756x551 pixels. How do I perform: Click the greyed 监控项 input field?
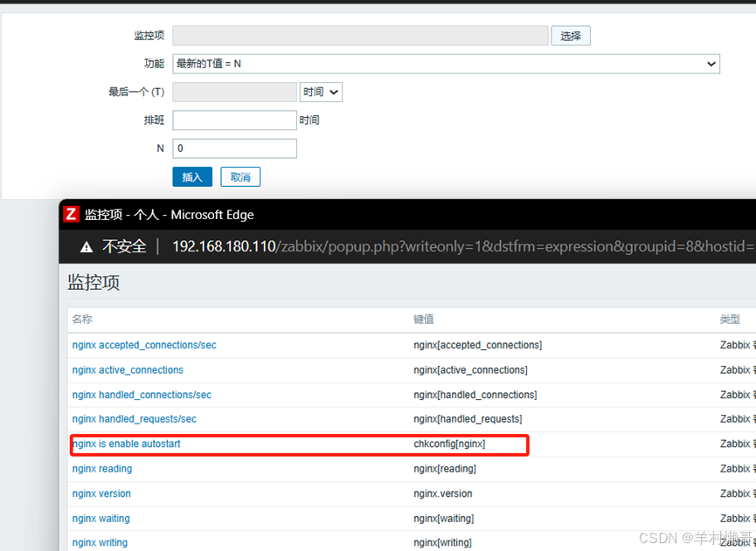[360, 36]
